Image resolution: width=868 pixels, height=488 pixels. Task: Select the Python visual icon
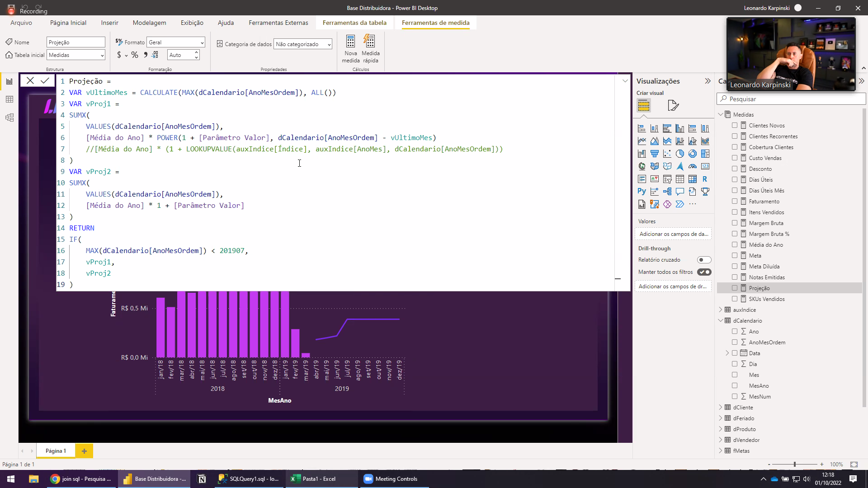pos(642,192)
